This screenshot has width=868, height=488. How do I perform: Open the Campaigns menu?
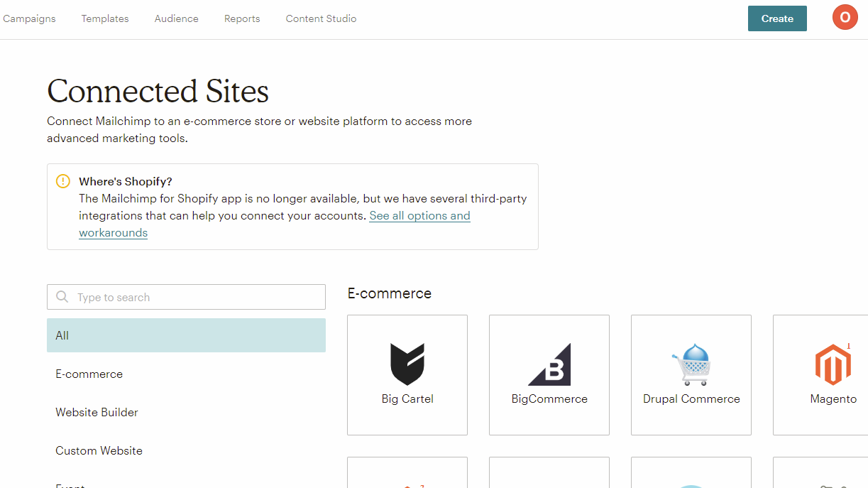pyautogui.click(x=29, y=18)
